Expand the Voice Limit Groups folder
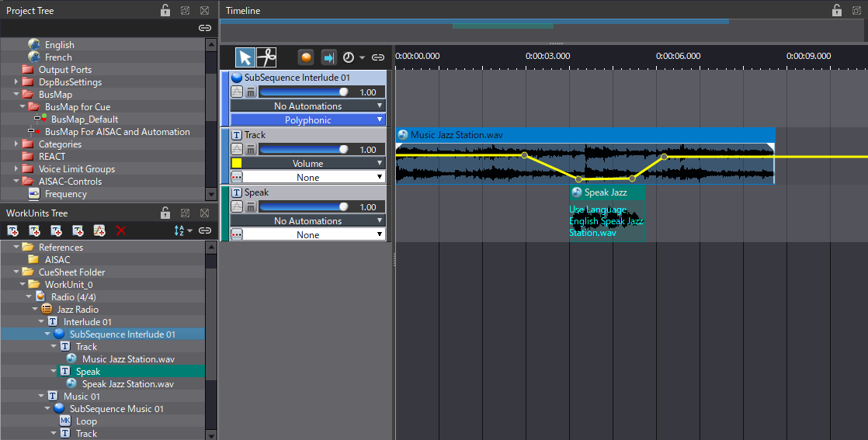The width and height of the screenshot is (868, 440). pyautogui.click(x=16, y=169)
